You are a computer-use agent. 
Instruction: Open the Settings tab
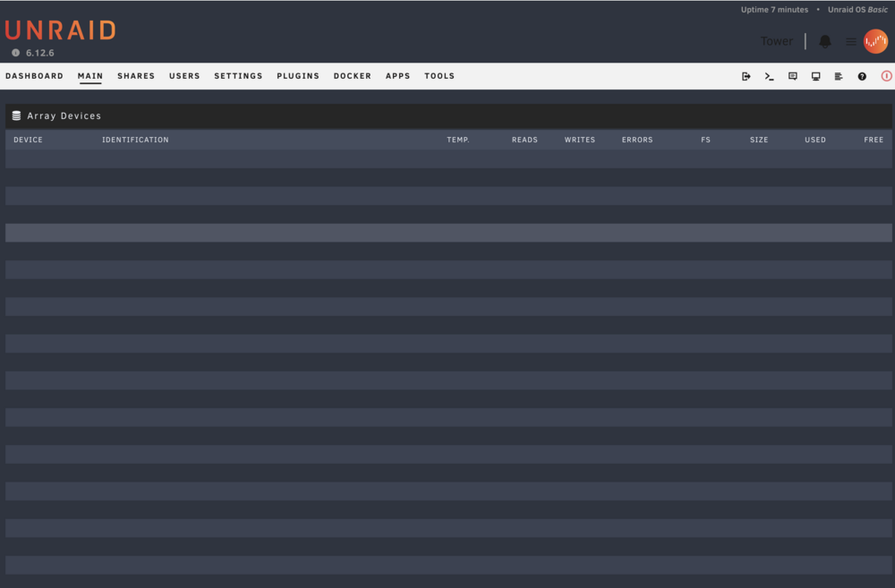[238, 76]
